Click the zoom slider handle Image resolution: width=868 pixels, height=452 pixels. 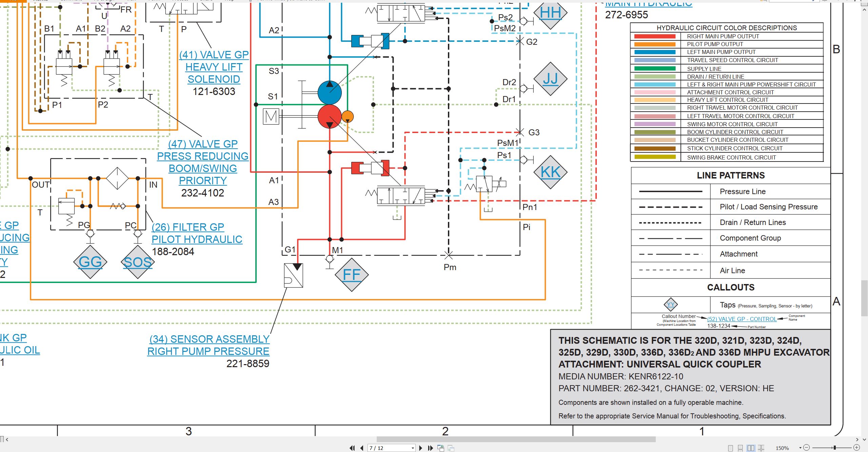coord(835,448)
